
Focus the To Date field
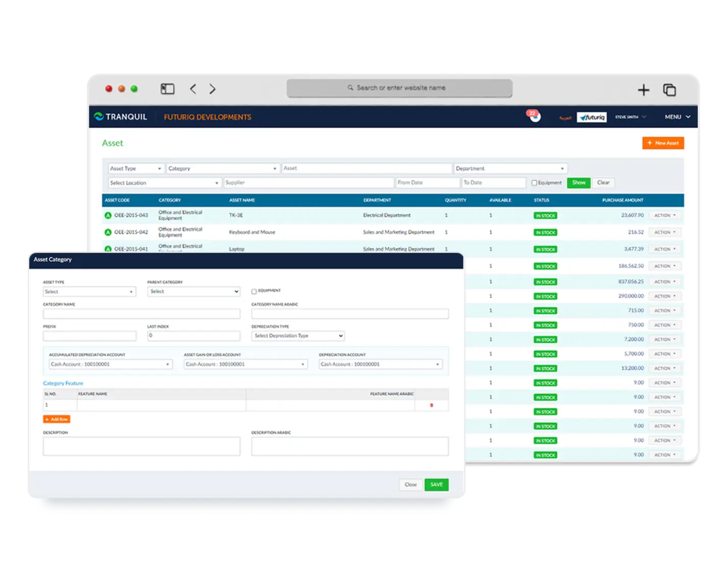[493, 183]
